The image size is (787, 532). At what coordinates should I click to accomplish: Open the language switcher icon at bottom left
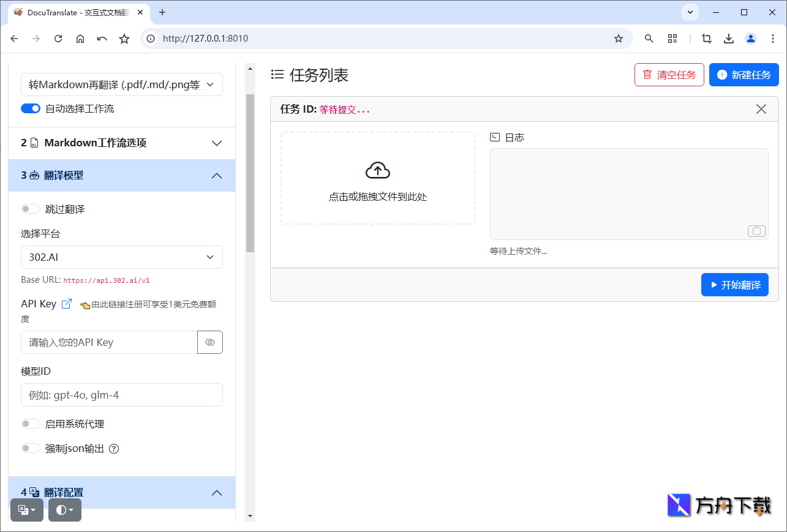click(27, 510)
